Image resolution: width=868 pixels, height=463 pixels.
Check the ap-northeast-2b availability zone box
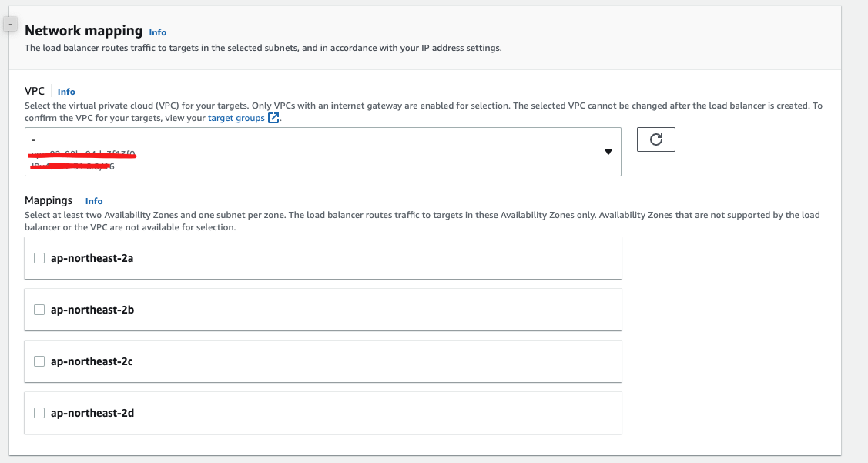[x=39, y=310]
